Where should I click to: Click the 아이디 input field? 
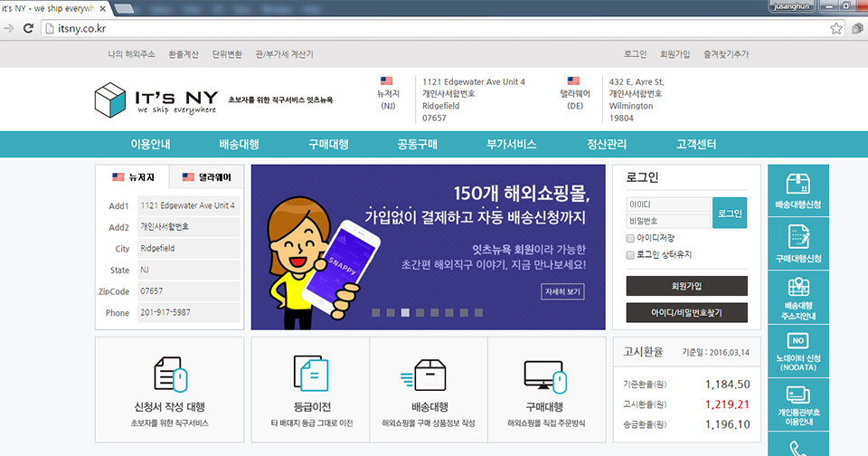point(668,204)
